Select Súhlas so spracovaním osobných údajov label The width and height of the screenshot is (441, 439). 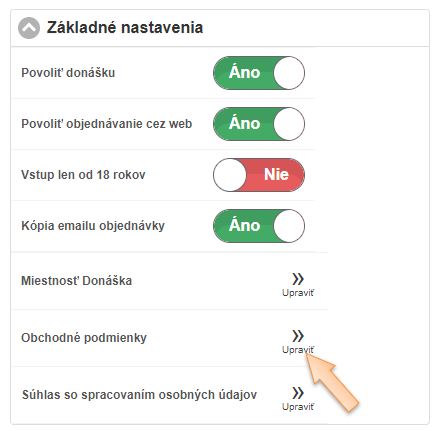tap(139, 395)
